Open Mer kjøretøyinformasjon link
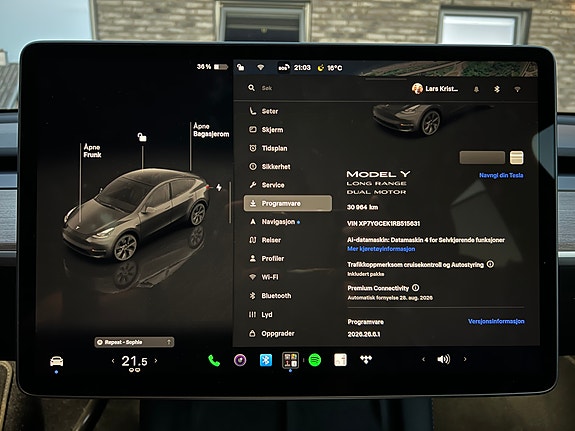Viewport: 575px width, 431px height. [381, 249]
